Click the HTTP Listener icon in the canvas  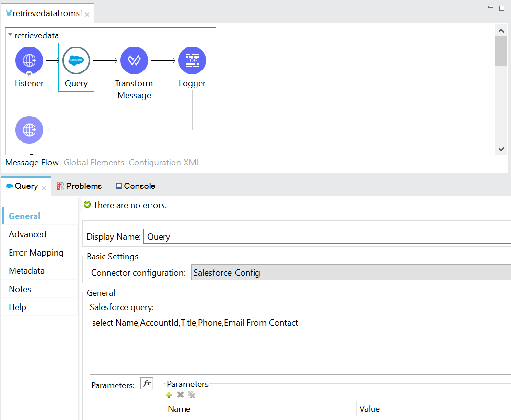coord(29,60)
